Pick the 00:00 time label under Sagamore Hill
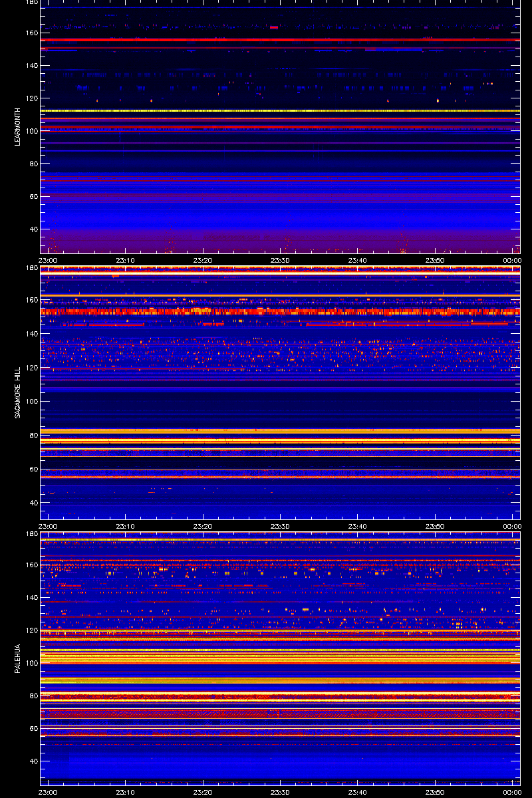This screenshot has width=532, height=798. [x=512, y=526]
